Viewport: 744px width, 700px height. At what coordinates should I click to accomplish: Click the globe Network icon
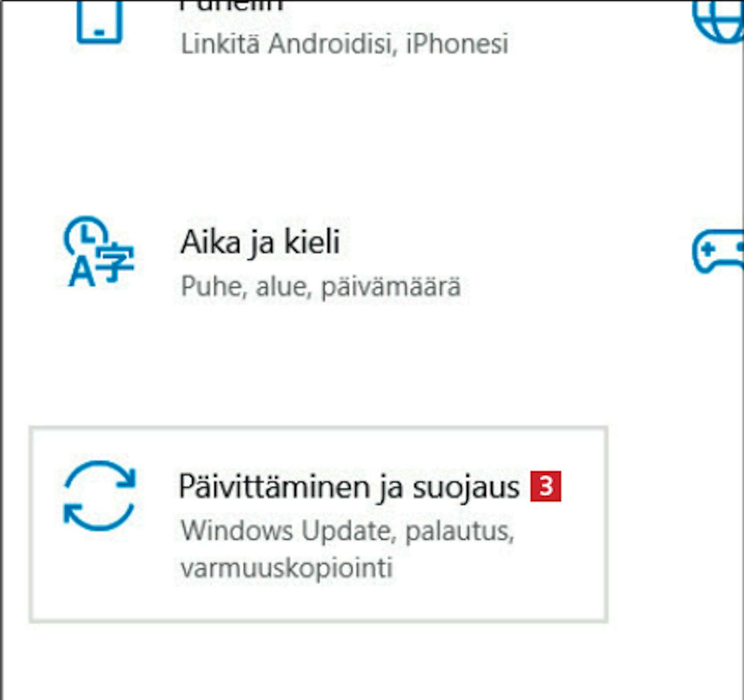718,22
